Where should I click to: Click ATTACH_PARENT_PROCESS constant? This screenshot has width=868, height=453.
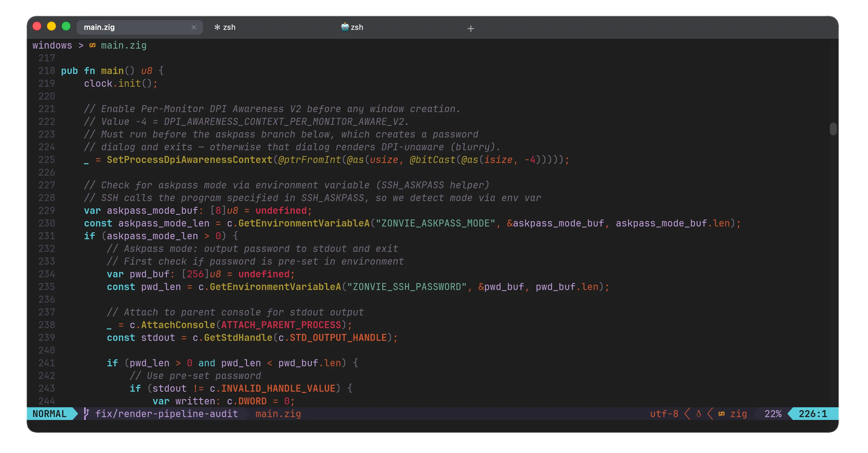(x=281, y=325)
